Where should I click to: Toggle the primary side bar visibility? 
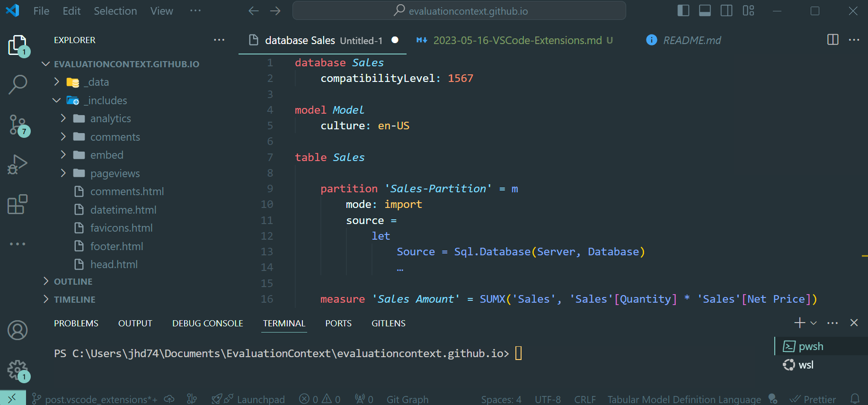pyautogui.click(x=683, y=11)
